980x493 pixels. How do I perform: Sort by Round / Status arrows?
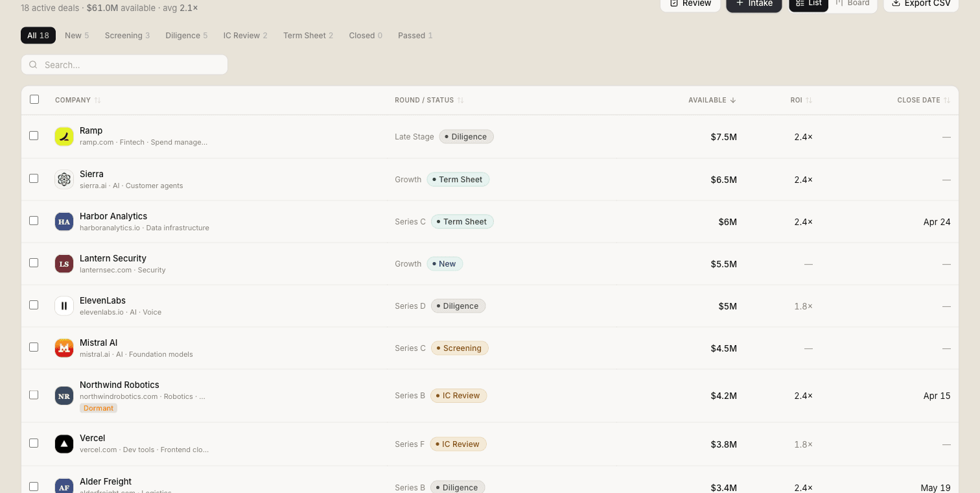click(x=461, y=100)
